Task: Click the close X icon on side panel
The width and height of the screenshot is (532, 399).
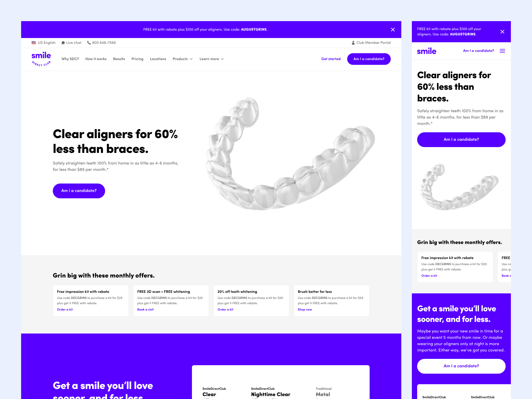Action: pos(502,31)
